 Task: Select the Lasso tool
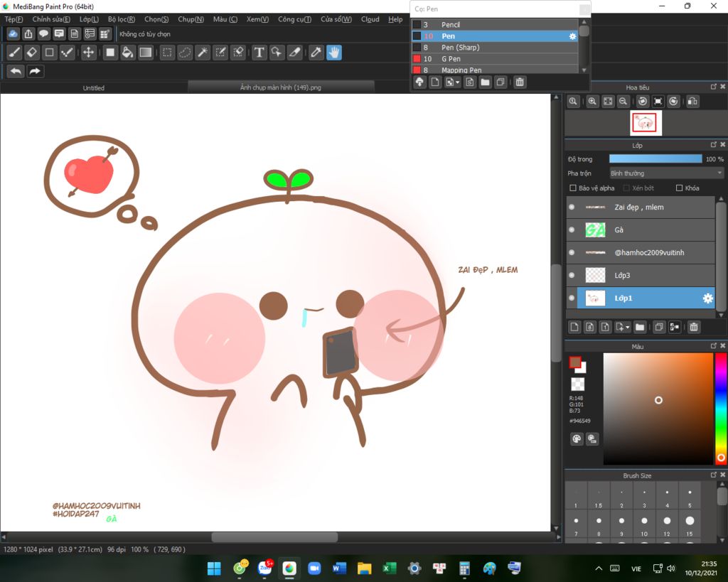tap(185, 53)
